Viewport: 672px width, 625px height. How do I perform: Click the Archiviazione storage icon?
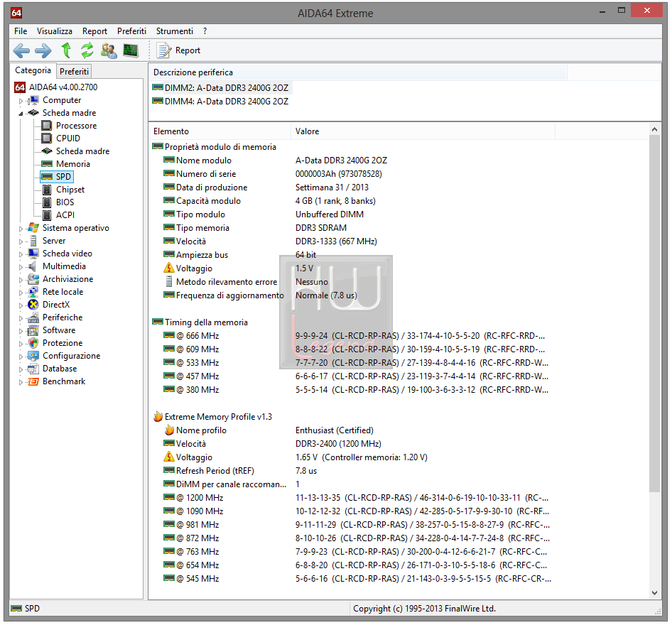pyautogui.click(x=33, y=279)
